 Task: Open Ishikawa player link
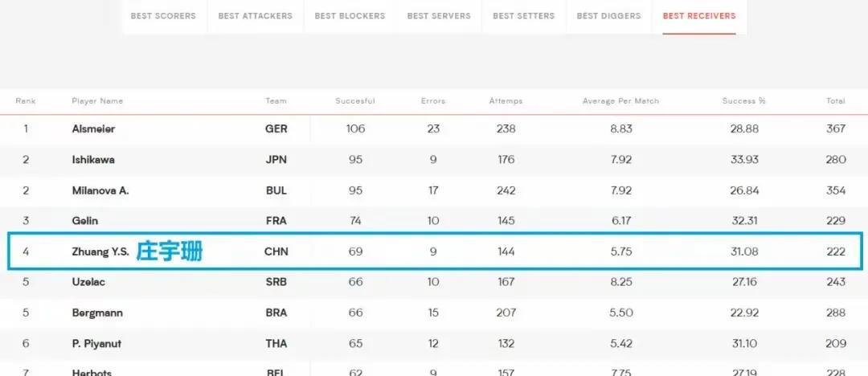click(93, 160)
